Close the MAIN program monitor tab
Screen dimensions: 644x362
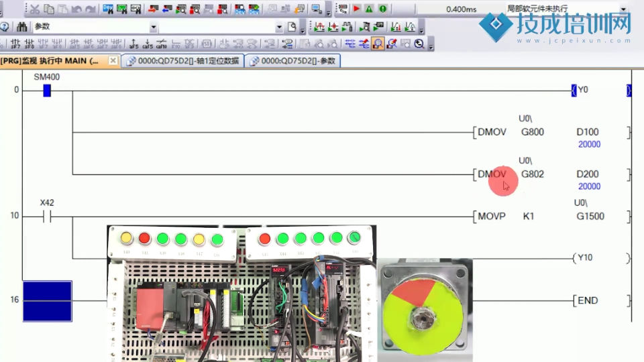(x=112, y=61)
